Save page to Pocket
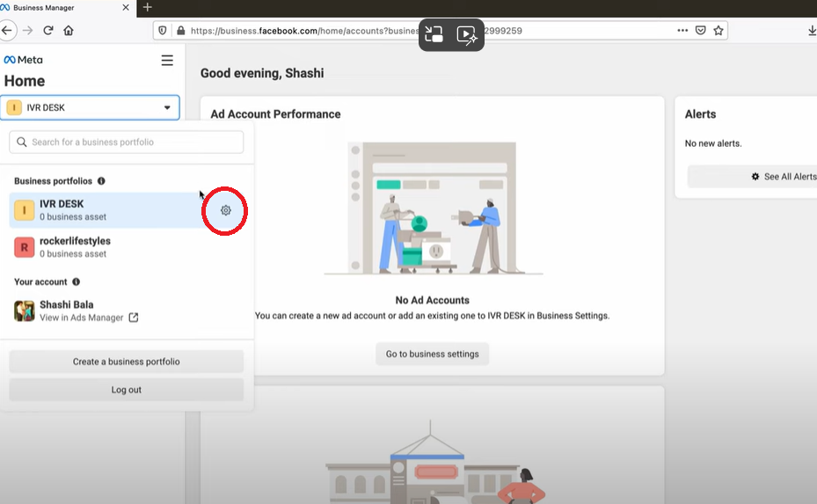The image size is (817, 504). pyautogui.click(x=701, y=30)
